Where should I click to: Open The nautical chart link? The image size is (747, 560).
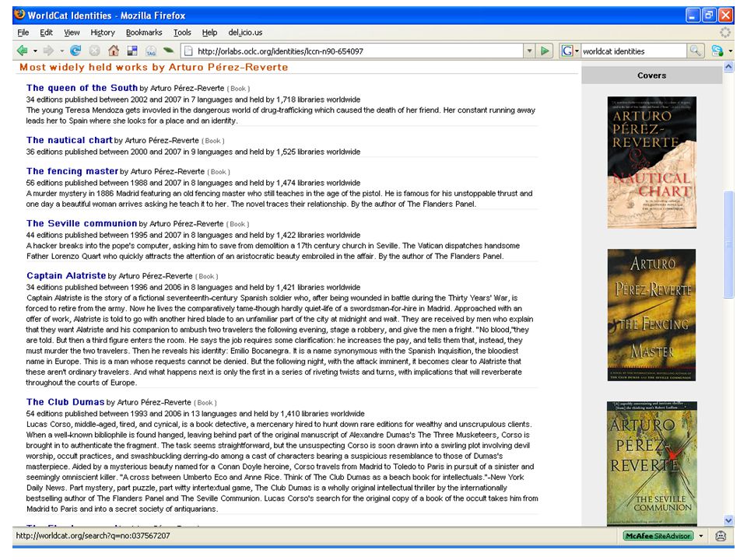click(x=69, y=140)
